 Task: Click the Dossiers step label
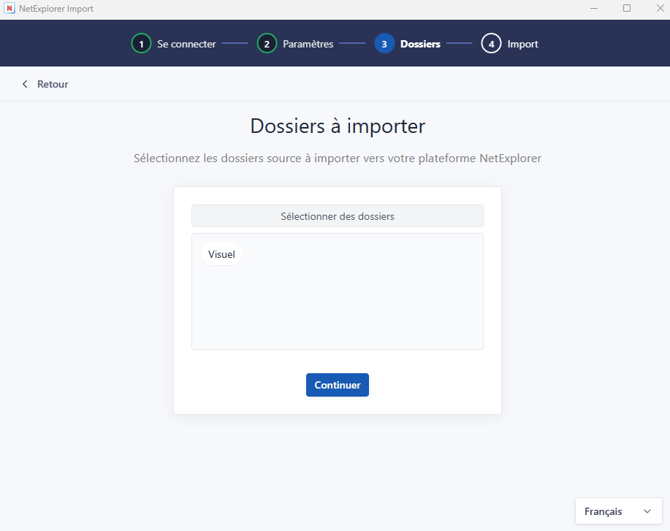tap(420, 44)
